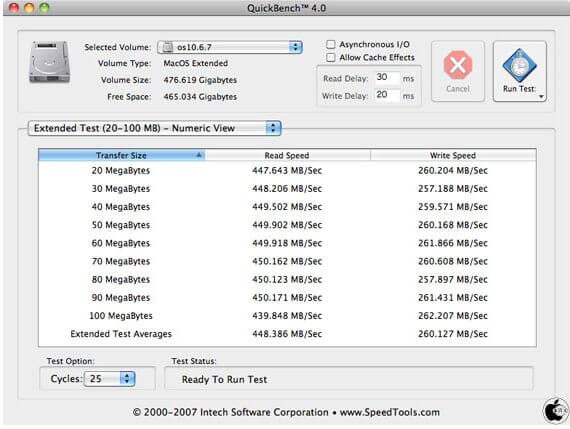Image resolution: width=570 pixels, height=429 pixels.
Task: Click the Cancel button label
Action: (x=458, y=89)
